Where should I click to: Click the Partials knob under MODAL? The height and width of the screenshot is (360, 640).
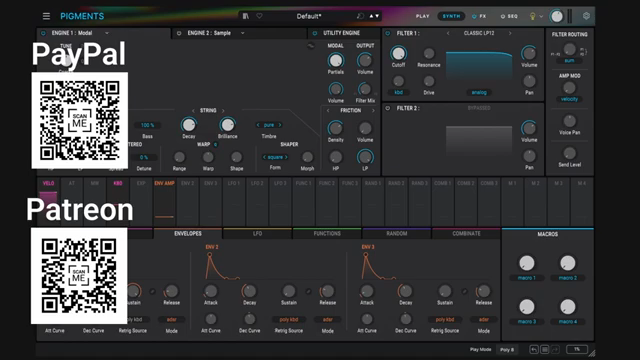(336, 60)
